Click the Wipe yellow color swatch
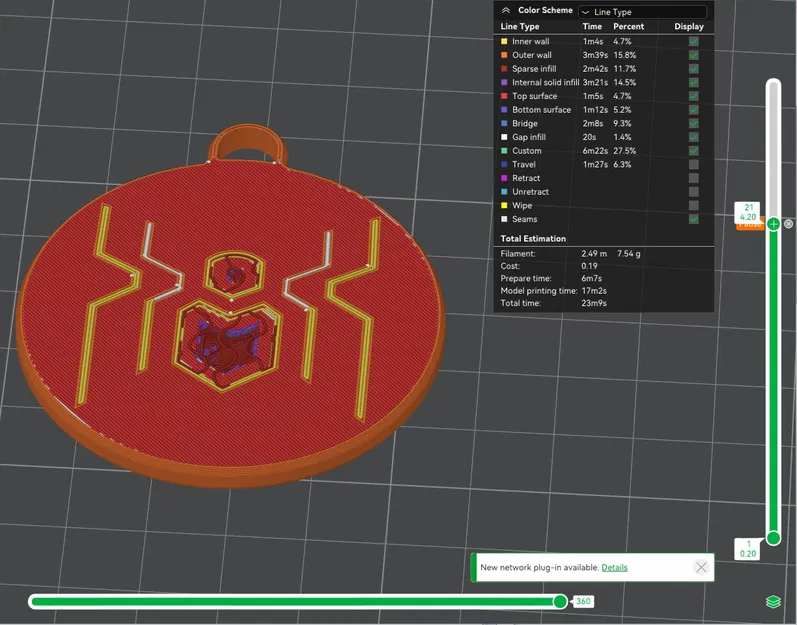Viewport: 797px width, 625px height. point(504,206)
